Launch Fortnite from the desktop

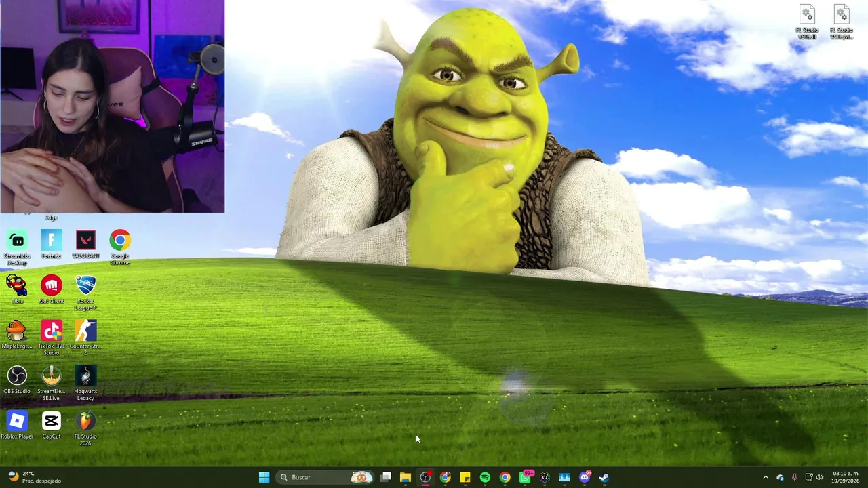52,245
